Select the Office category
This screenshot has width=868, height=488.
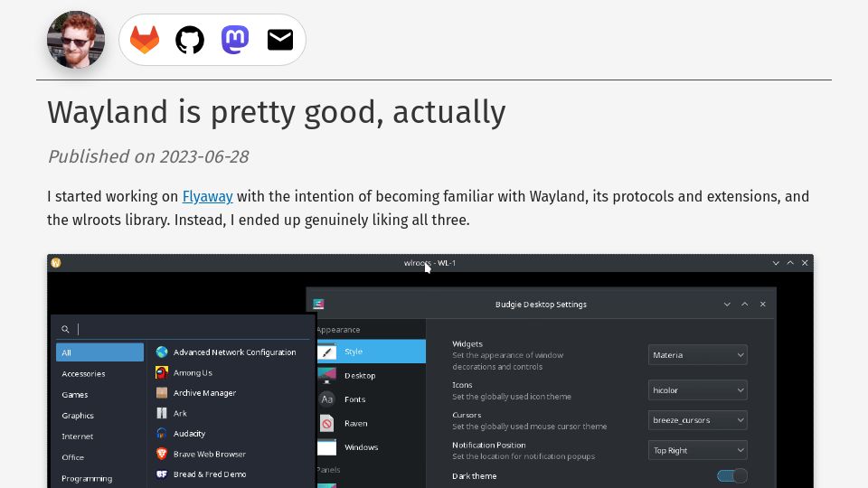[72, 457]
